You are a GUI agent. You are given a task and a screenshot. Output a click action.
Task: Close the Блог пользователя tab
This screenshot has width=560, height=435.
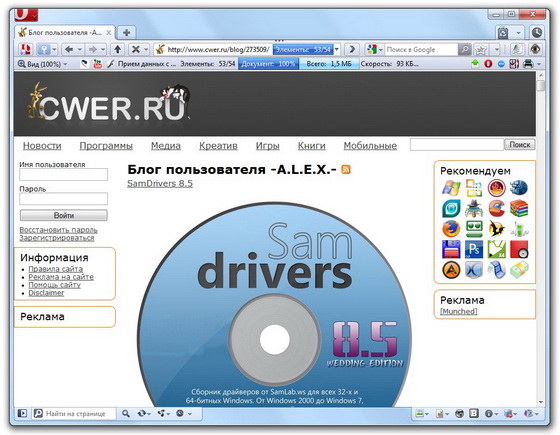pos(109,32)
